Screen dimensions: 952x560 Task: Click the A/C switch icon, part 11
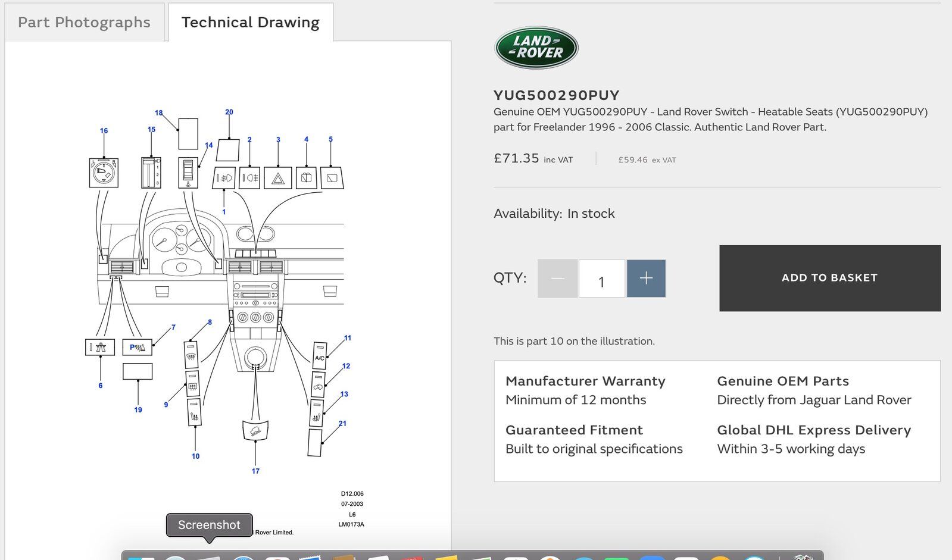320,355
